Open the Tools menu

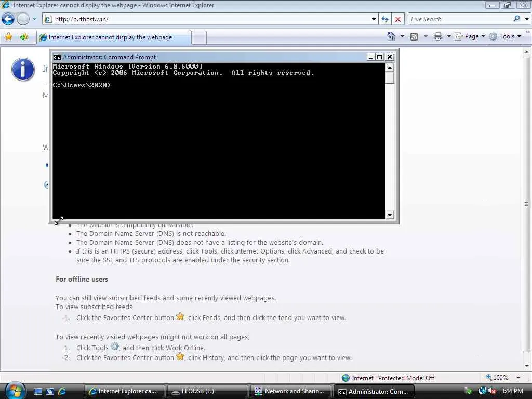pyautogui.click(x=505, y=36)
